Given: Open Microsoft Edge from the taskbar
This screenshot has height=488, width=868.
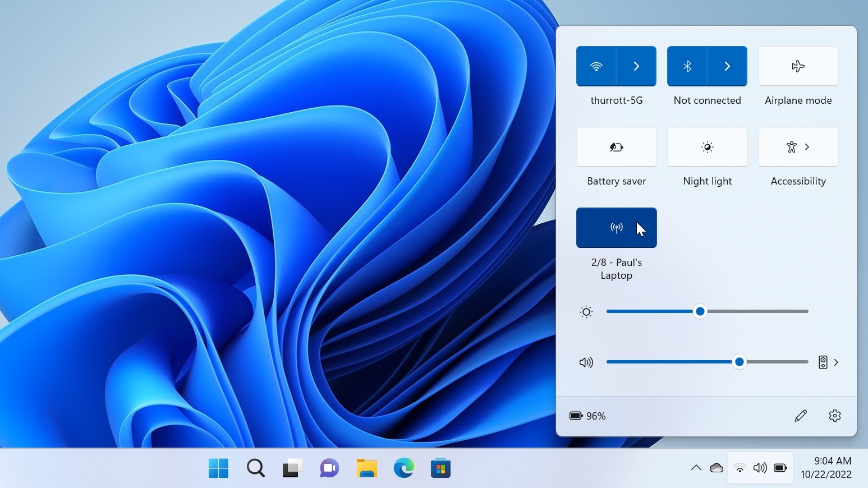Looking at the screenshot, I should click(x=403, y=468).
